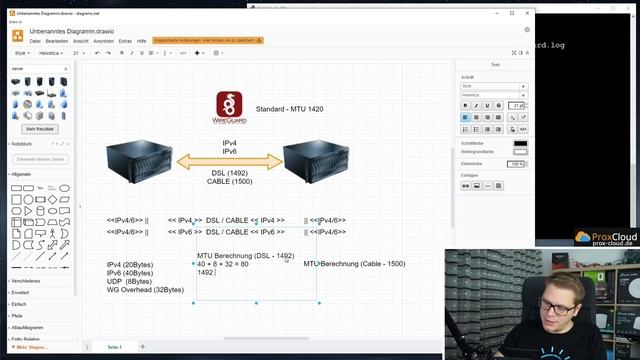Apply underline from the top toolbar

142,53
